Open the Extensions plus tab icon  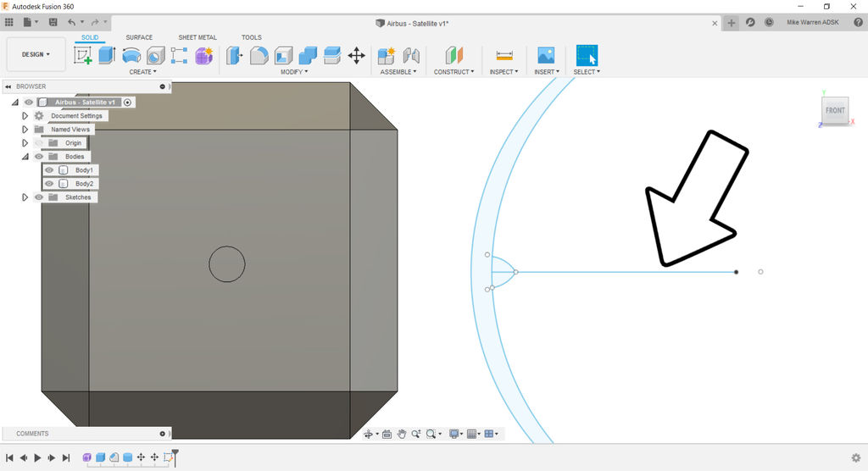(732, 23)
